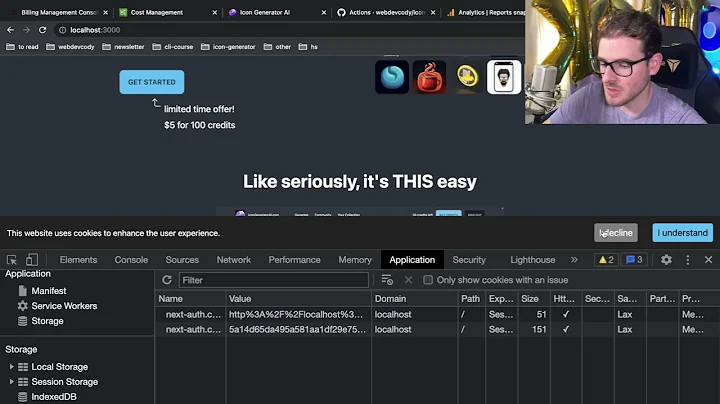
Task: Click the warnings count badge
Action: 606,260
